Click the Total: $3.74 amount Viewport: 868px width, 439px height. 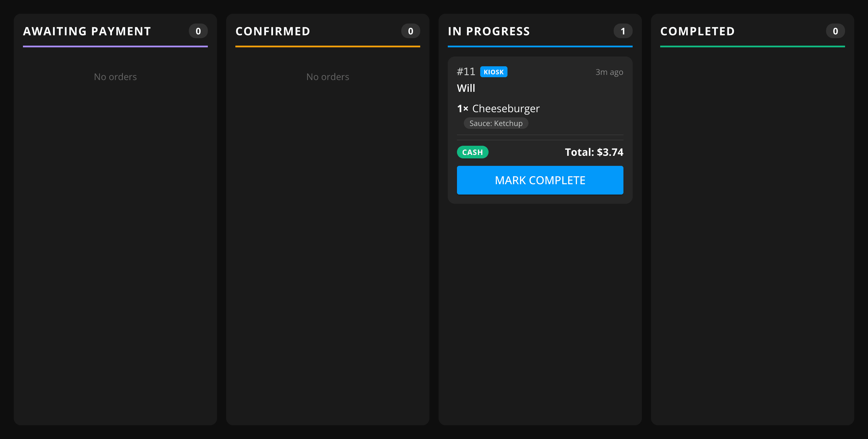(x=594, y=152)
